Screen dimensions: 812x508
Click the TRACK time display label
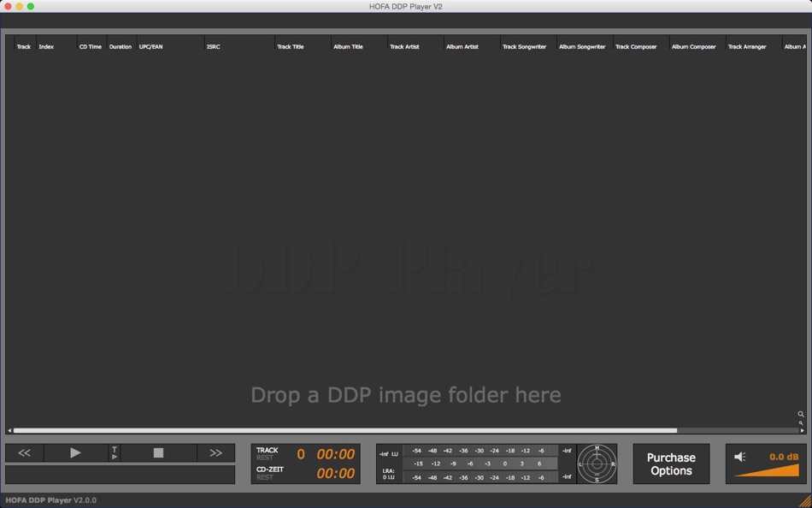point(268,450)
